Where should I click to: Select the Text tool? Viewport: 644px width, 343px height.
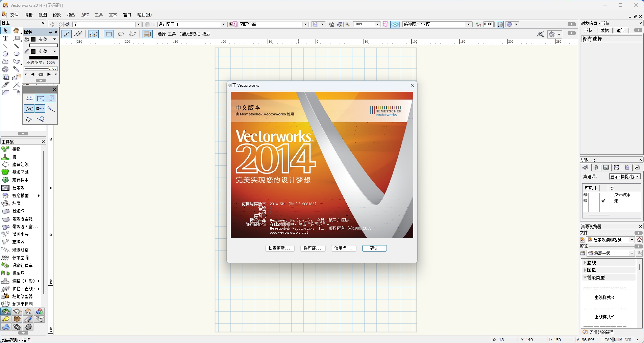5,38
